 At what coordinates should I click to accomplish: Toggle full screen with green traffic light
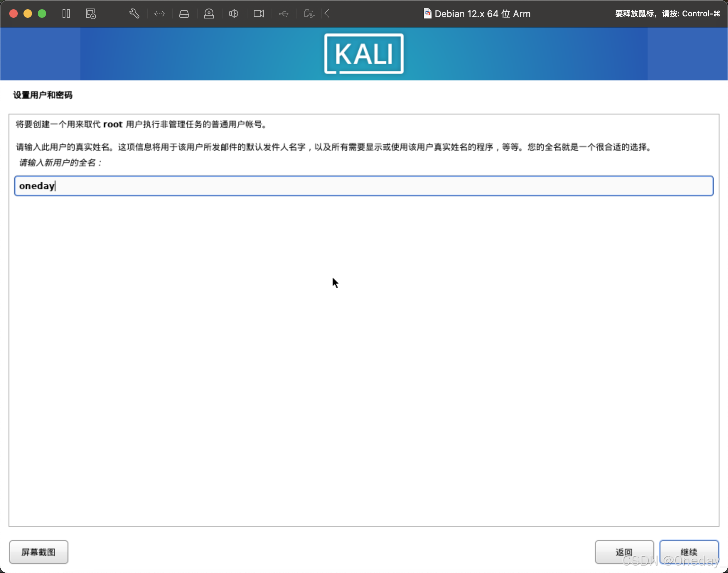(43, 14)
